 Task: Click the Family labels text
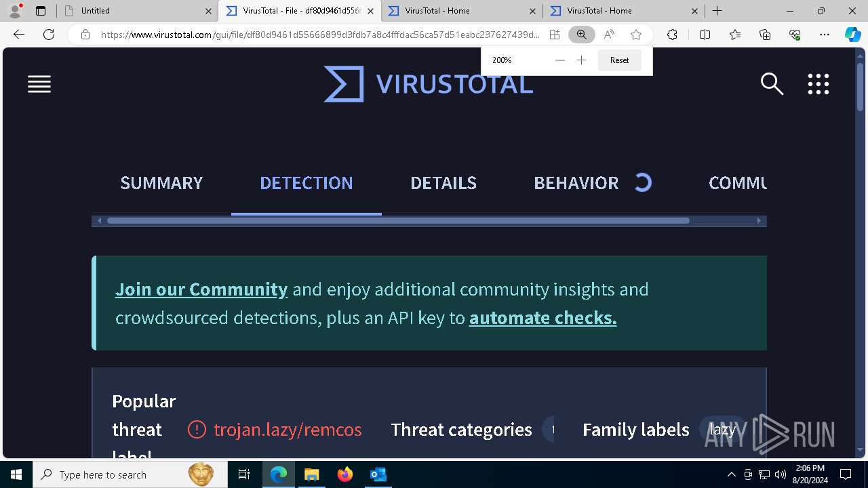pos(636,430)
